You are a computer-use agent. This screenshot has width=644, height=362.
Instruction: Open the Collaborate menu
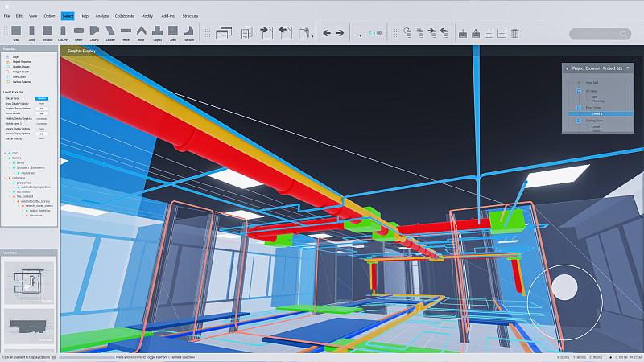coord(125,16)
